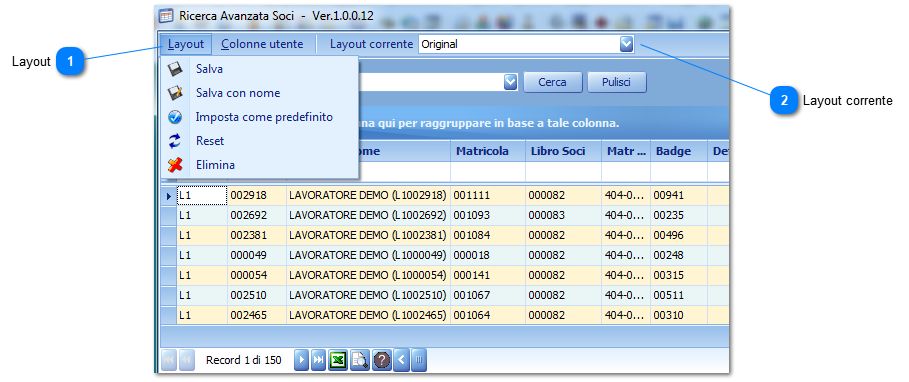909x382 pixels.
Task: Go to the previous record
Action: point(187,360)
